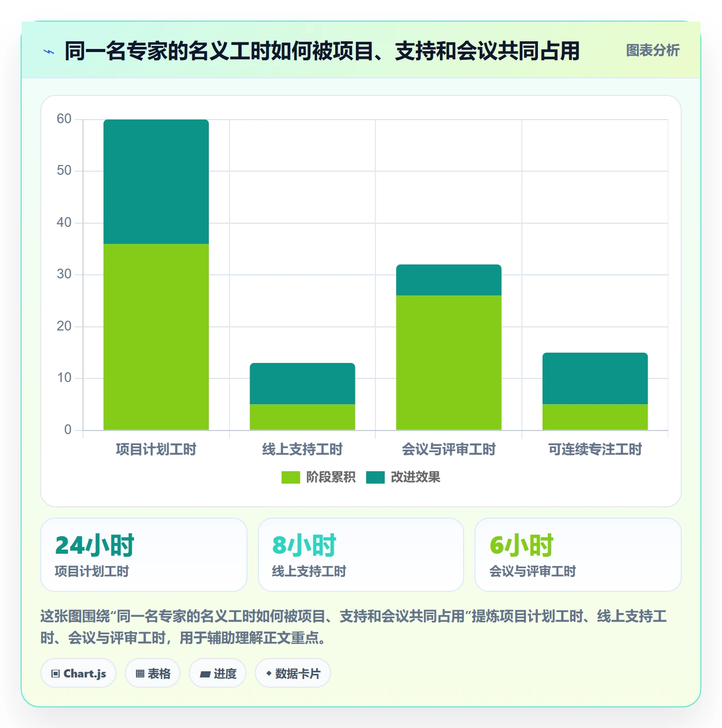Click the 可连续专注工时 x-axis label

click(595, 450)
